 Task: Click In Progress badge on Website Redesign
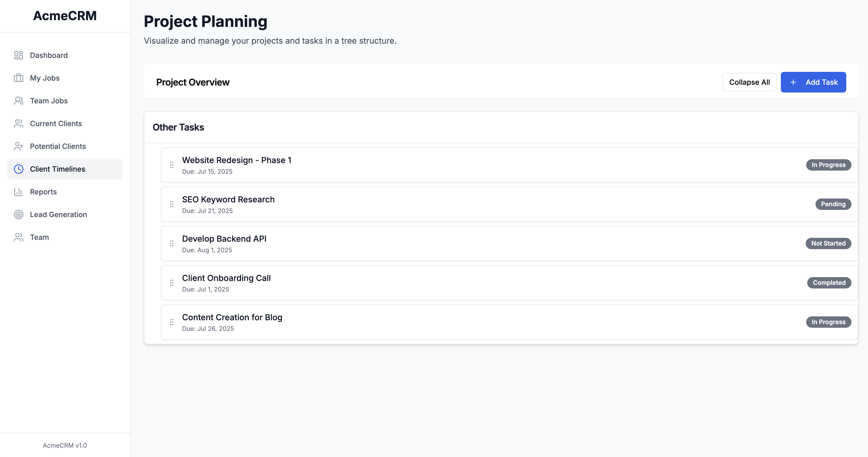tap(828, 165)
